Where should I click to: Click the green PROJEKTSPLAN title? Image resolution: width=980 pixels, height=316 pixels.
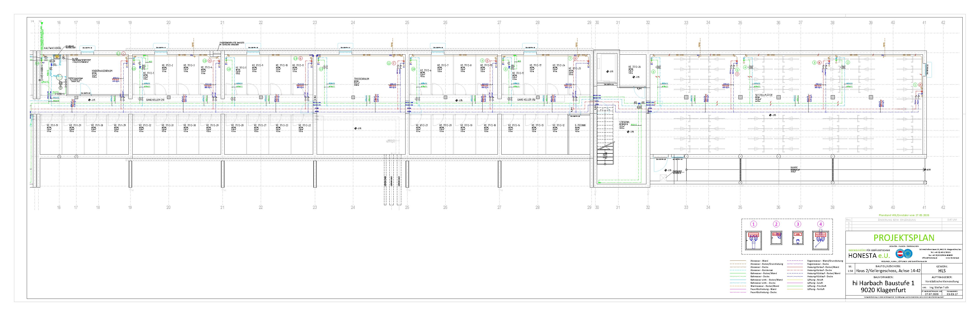point(904,238)
